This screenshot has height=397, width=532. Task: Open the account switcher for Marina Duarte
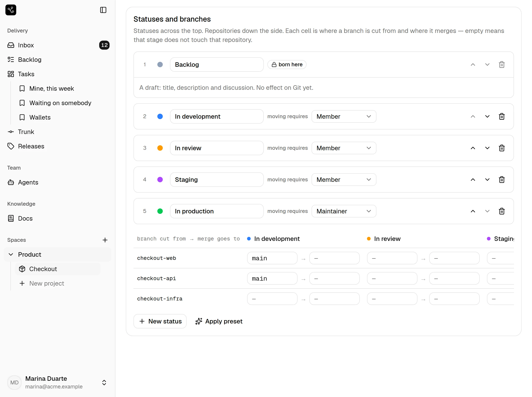pyautogui.click(x=104, y=382)
